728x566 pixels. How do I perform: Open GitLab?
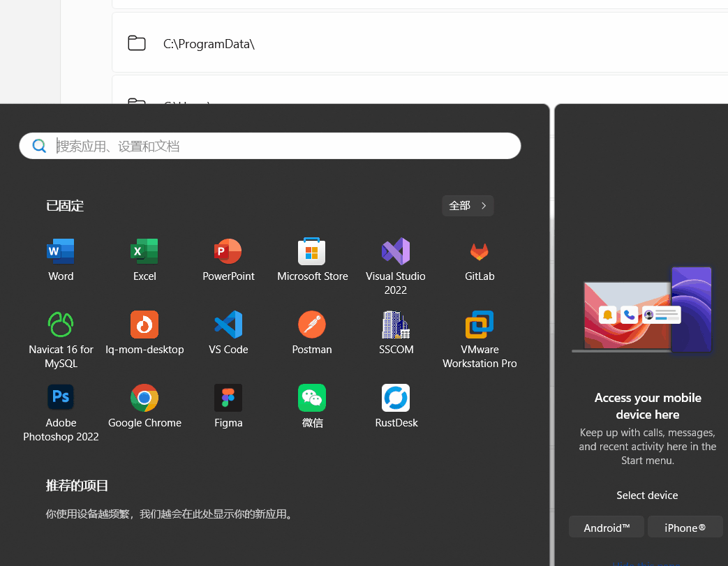click(x=480, y=258)
